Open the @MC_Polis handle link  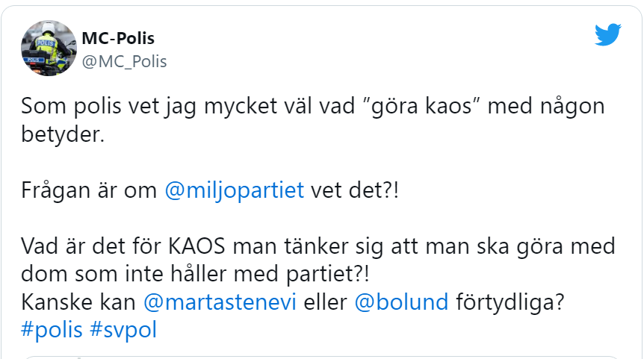[x=123, y=61]
